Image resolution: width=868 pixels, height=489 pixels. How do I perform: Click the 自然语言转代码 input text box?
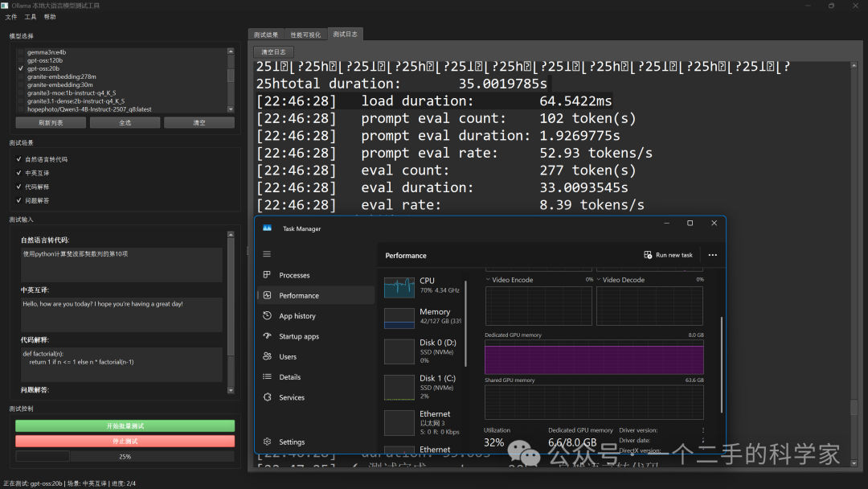pyautogui.click(x=121, y=265)
